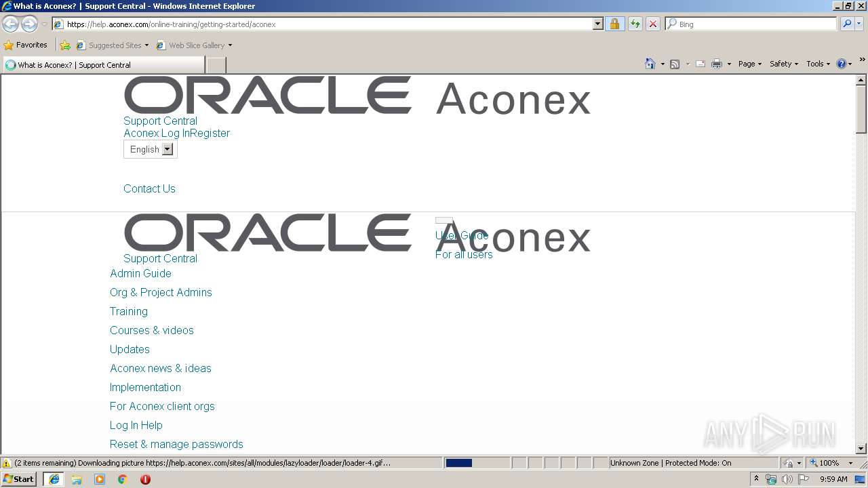Open the Favorites star button
Image resolution: width=868 pixels, height=488 pixels.
[x=26, y=45]
